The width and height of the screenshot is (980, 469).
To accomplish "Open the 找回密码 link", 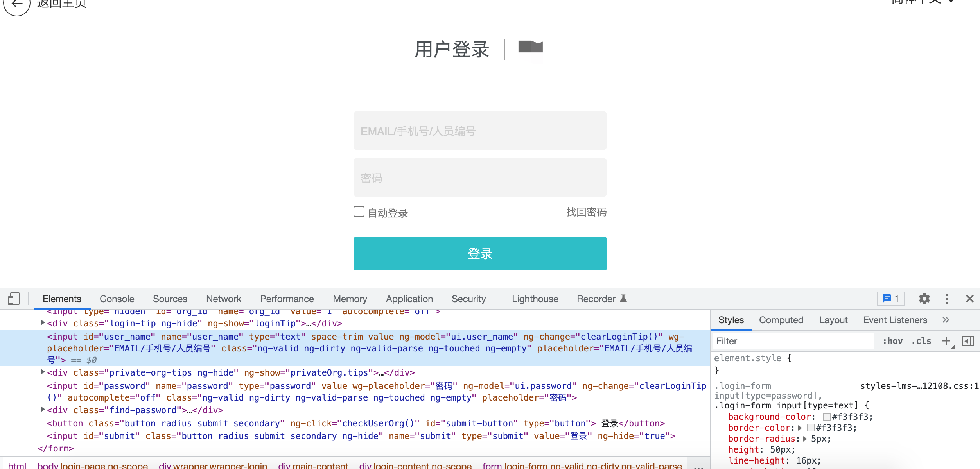I will point(586,212).
